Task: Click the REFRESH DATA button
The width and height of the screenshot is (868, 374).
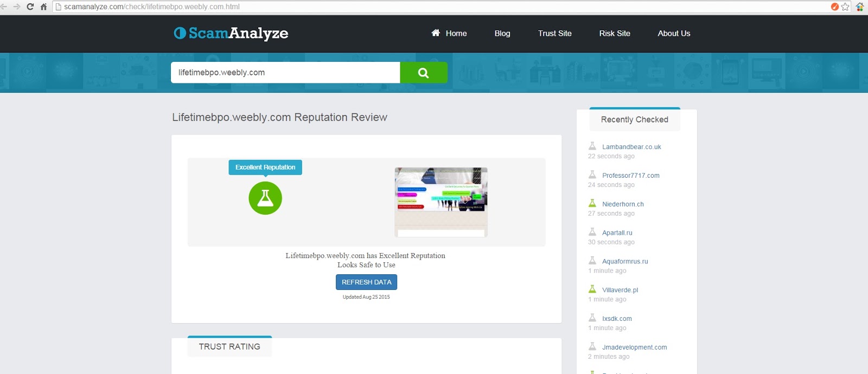Action: tap(367, 282)
